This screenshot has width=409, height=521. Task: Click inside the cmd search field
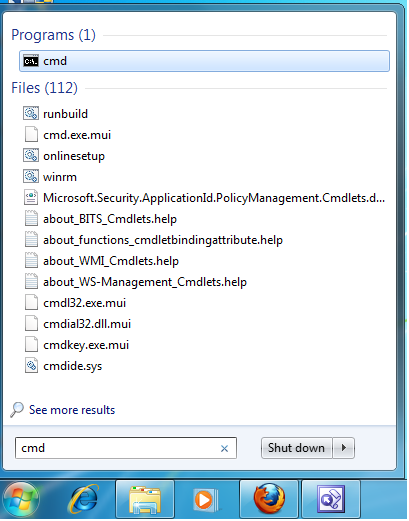click(117, 448)
